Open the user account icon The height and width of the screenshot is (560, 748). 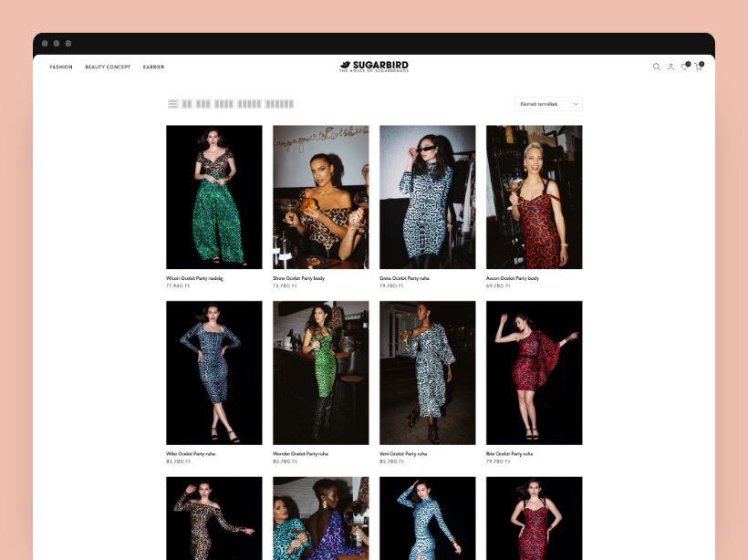(x=670, y=67)
